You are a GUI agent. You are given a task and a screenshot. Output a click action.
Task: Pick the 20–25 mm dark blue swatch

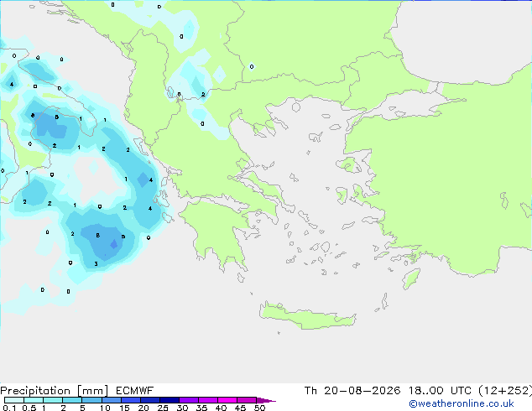click(x=149, y=400)
